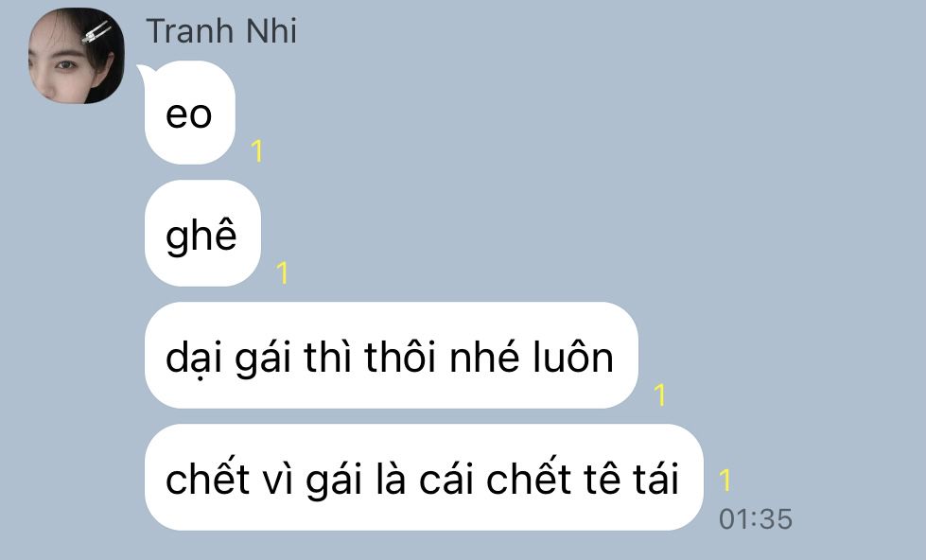The image size is (926, 560).
Task: Click the yellow read count beside "eo"
Action: pos(256,151)
